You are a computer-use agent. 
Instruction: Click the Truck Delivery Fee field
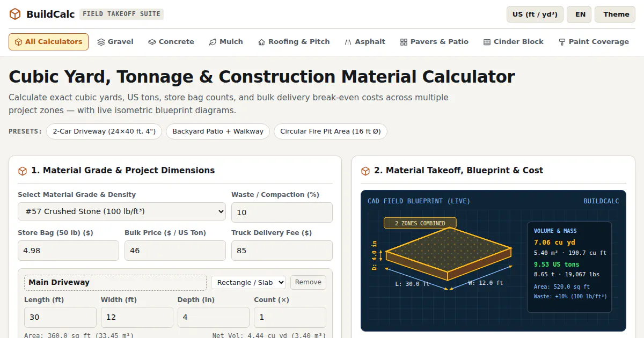pos(282,251)
